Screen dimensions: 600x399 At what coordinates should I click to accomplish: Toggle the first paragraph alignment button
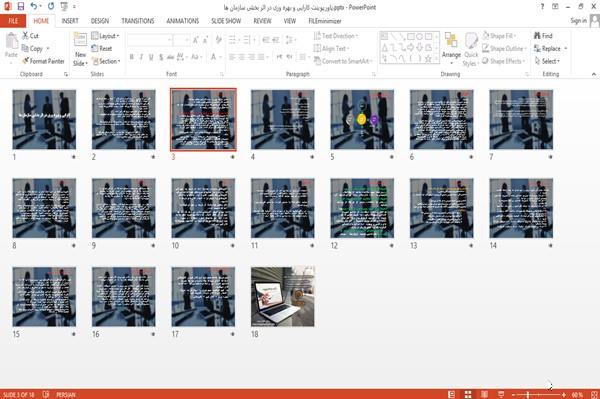click(x=232, y=57)
